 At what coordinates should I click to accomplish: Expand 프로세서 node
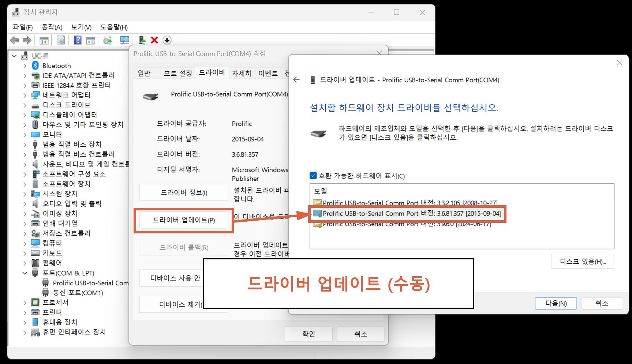(25, 303)
